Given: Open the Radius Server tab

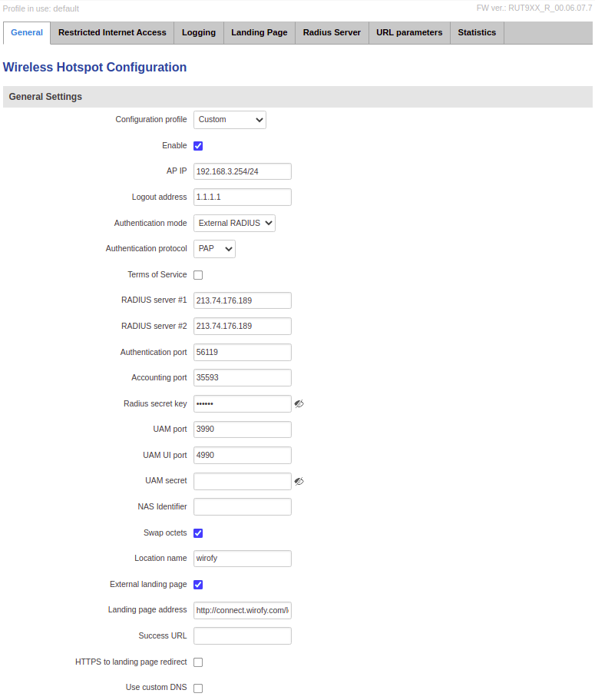Looking at the screenshot, I should tap(332, 33).
